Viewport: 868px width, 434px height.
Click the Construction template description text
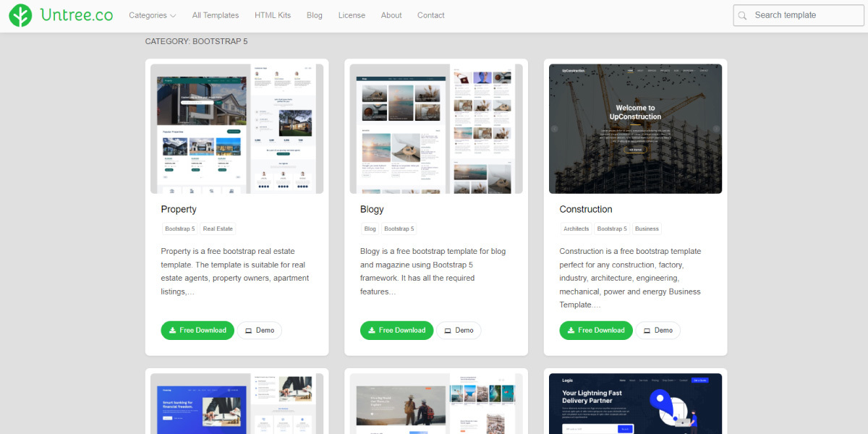(631, 278)
